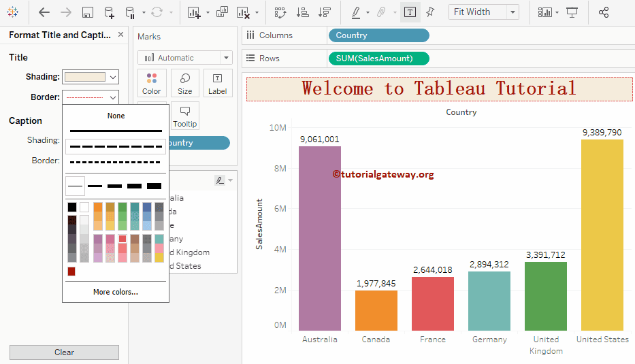Click the Clear button
Viewport: 635px width, 364px height.
pos(64,352)
